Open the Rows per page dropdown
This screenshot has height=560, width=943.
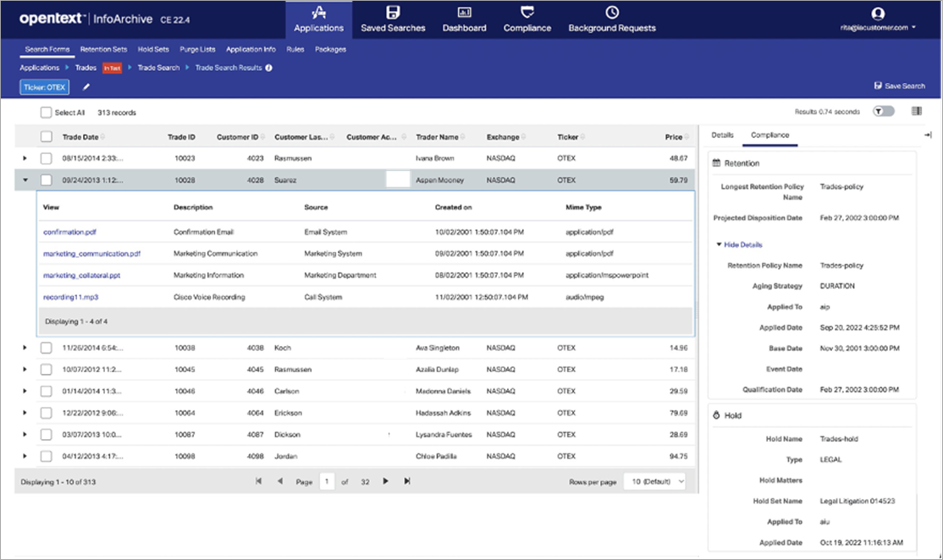tap(654, 481)
